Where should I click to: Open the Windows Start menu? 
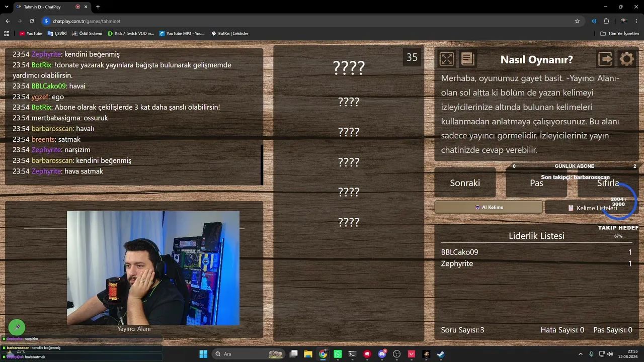[203, 354]
